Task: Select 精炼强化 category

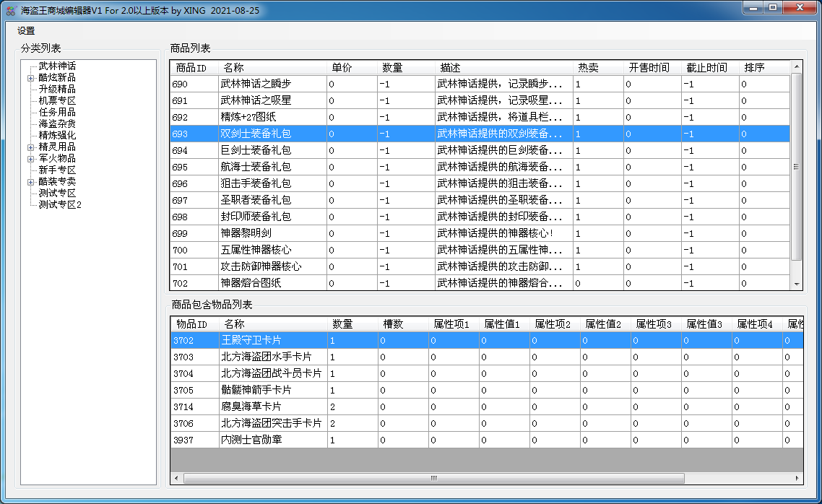Action: [57, 135]
